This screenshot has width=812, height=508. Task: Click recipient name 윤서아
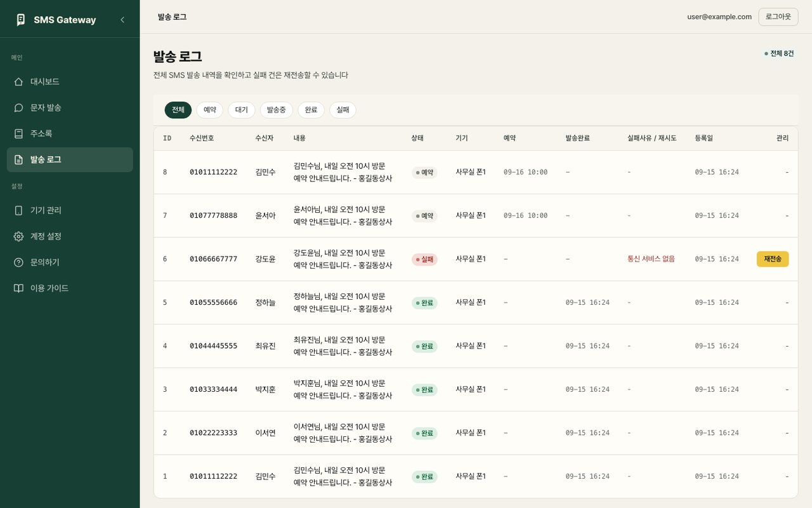pos(266,216)
